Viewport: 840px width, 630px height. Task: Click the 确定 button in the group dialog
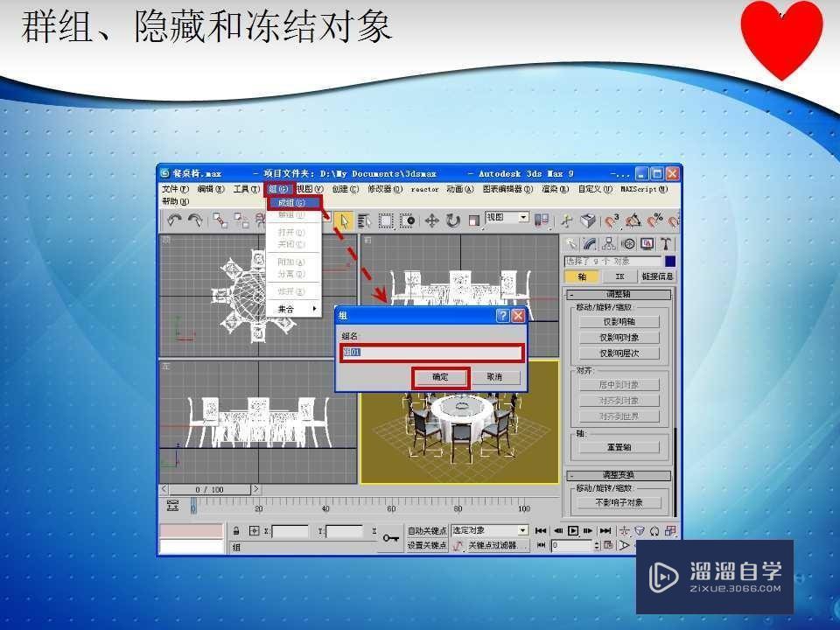pos(440,377)
